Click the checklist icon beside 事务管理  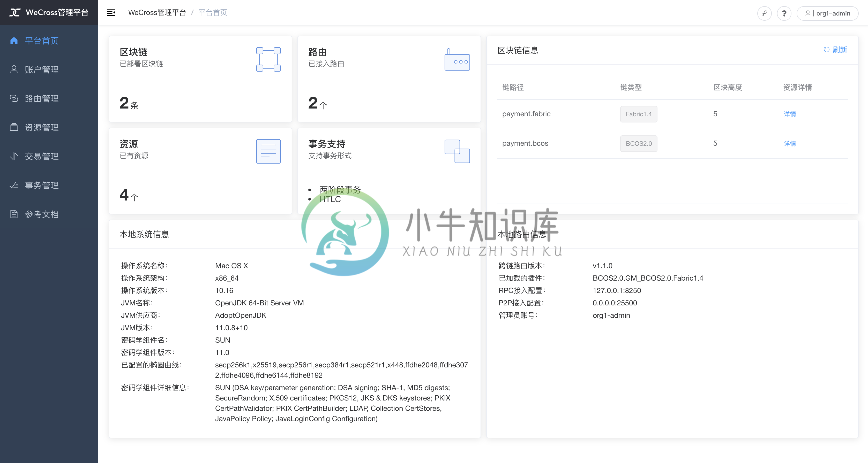tap(14, 185)
